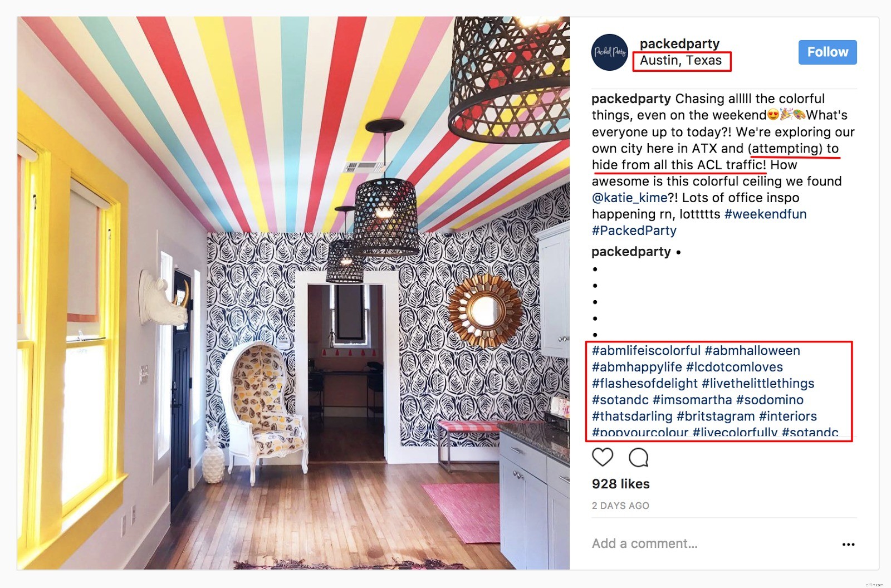891x588 pixels.
Task: Open comments via the speech bubble icon
Action: click(x=639, y=457)
